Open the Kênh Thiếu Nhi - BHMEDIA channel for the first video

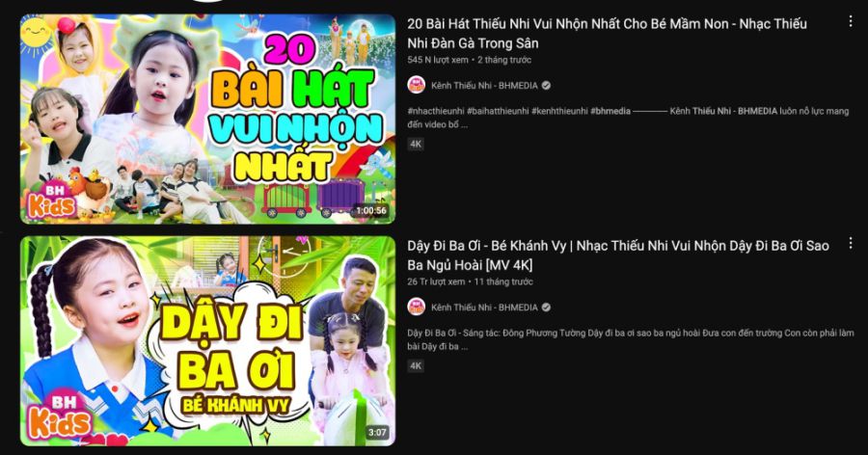point(484,86)
